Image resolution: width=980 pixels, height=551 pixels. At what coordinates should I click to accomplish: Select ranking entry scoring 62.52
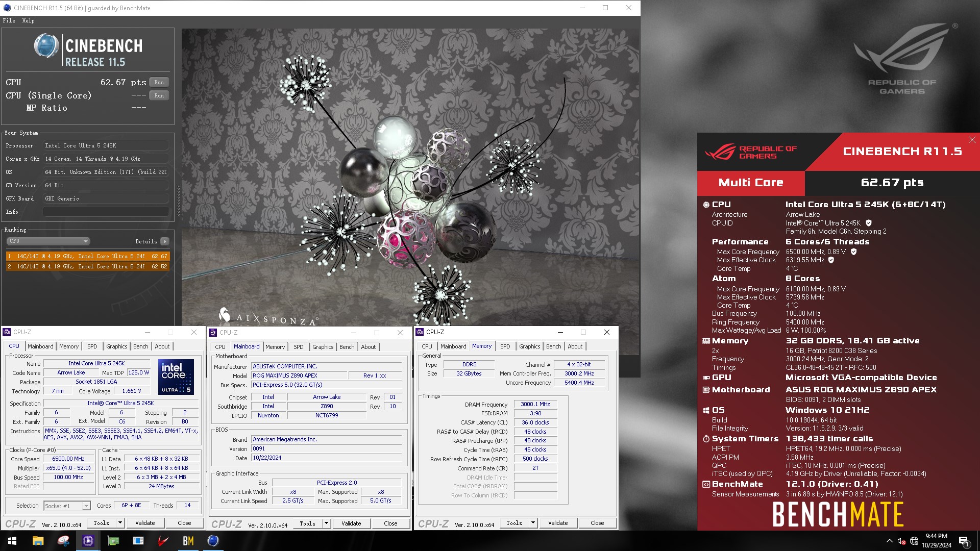click(88, 266)
